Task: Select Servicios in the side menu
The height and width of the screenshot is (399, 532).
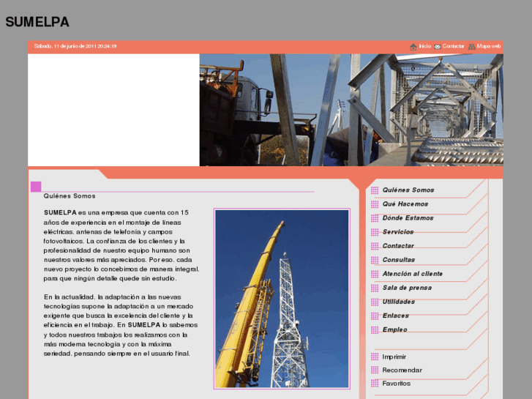Action: tap(398, 232)
